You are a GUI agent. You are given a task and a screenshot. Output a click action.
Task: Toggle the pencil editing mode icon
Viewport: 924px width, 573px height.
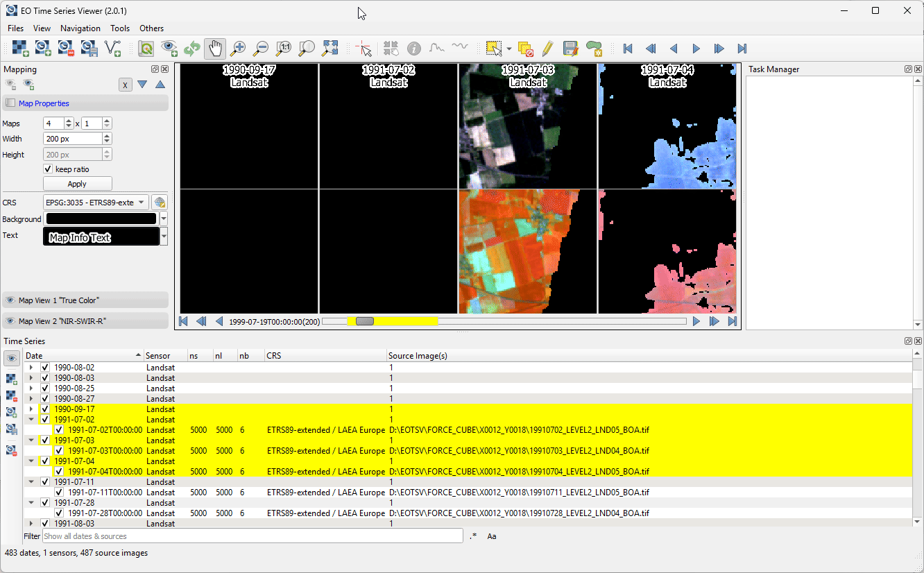point(547,48)
